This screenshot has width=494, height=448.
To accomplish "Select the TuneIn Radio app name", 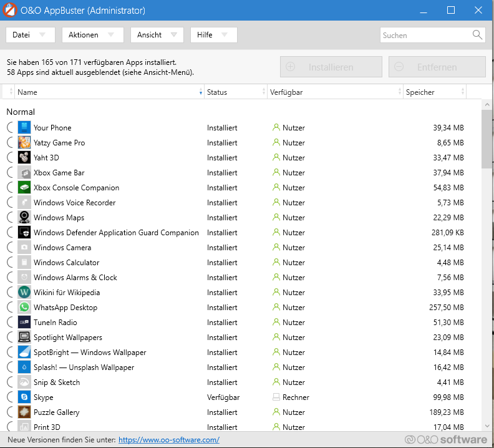I will pyautogui.click(x=56, y=322).
